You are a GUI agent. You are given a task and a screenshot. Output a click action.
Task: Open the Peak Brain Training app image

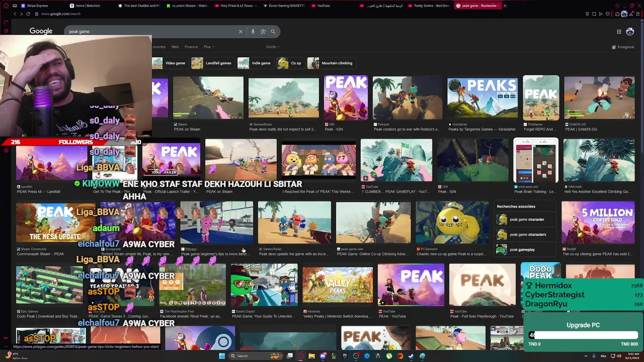[x=536, y=160]
